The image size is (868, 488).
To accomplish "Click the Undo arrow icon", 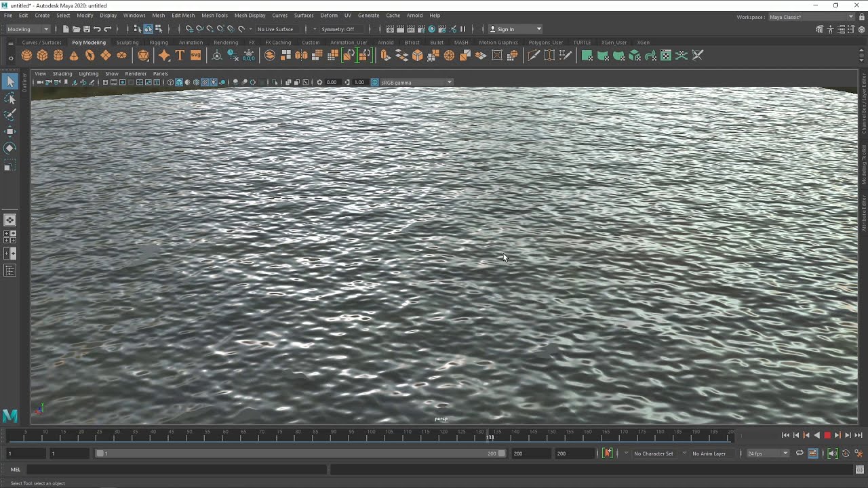I will 97,29.
